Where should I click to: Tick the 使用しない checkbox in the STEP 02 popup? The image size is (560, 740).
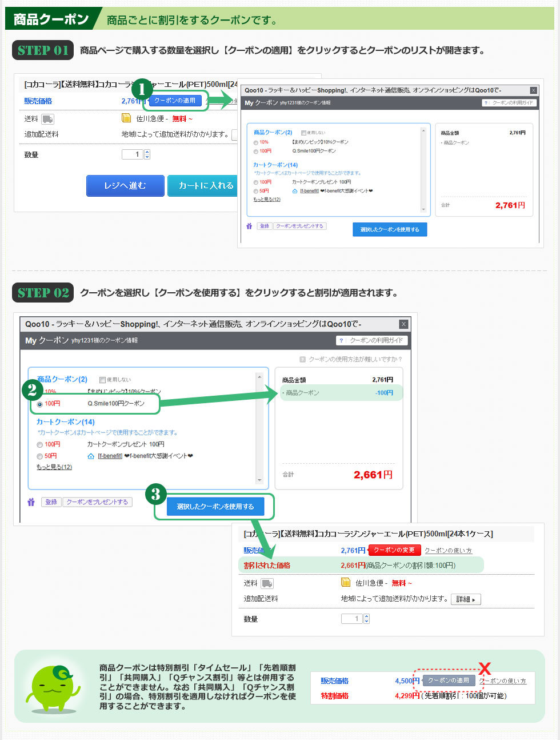click(102, 380)
